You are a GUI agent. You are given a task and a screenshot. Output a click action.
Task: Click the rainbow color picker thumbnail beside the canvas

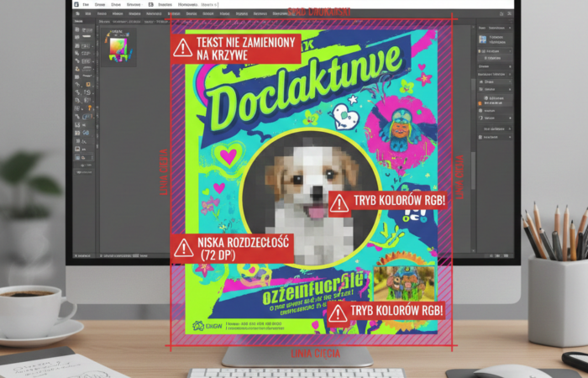click(x=118, y=47)
